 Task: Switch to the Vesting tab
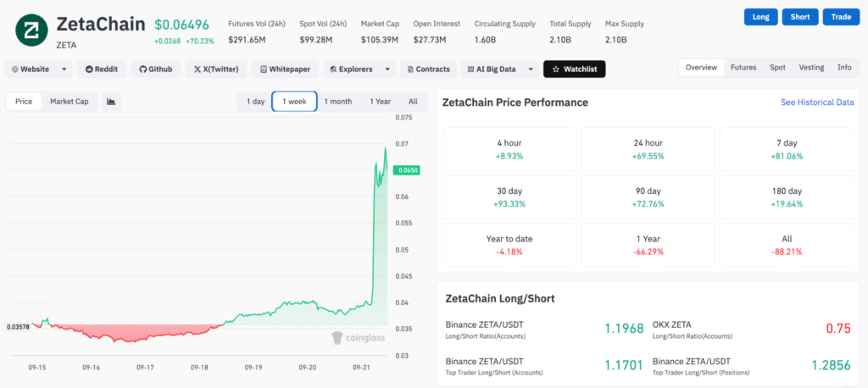click(811, 68)
